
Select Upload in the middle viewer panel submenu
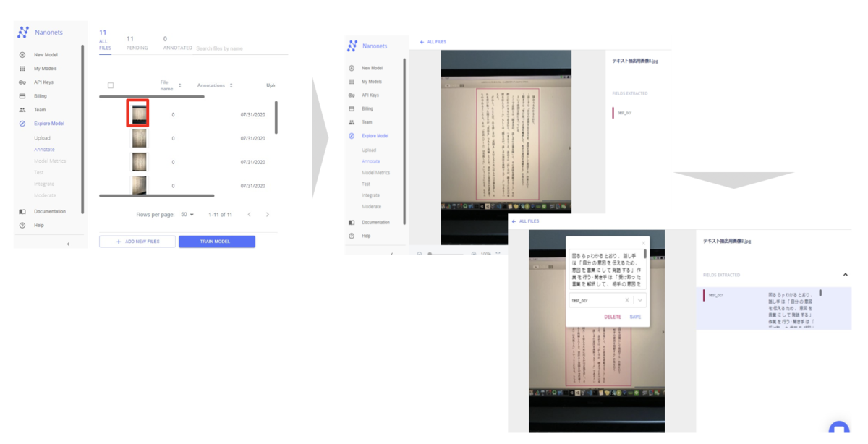click(x=369, y=150)
